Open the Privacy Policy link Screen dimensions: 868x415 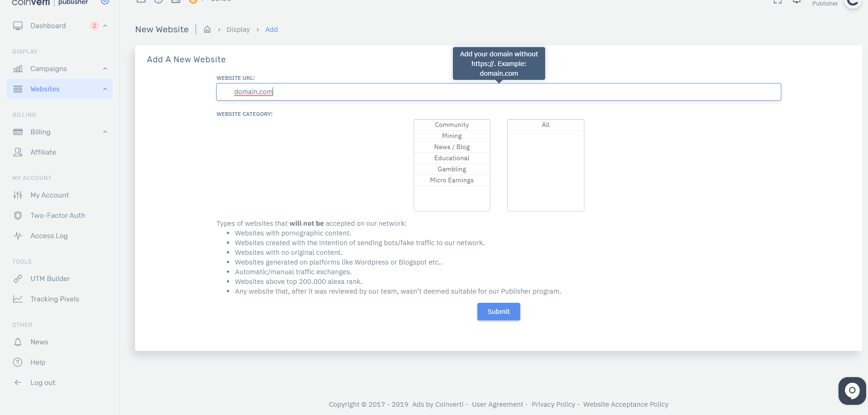(x=553, y=404)
